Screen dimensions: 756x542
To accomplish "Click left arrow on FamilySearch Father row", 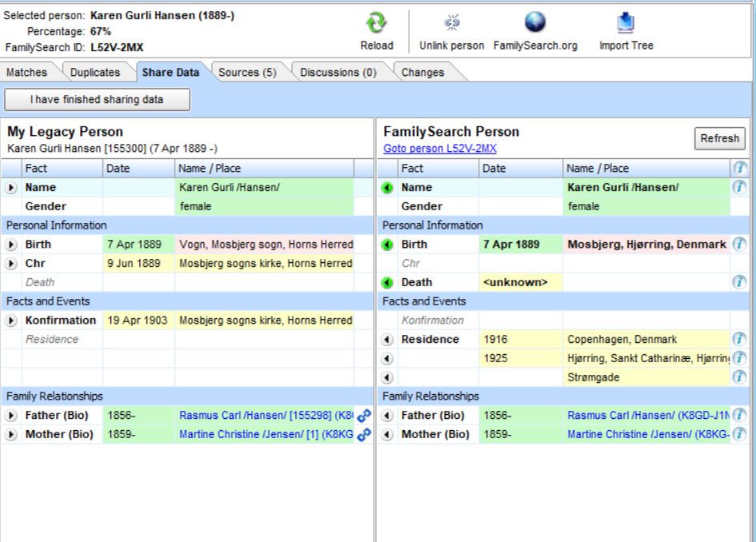I will (x=387, y=415).
